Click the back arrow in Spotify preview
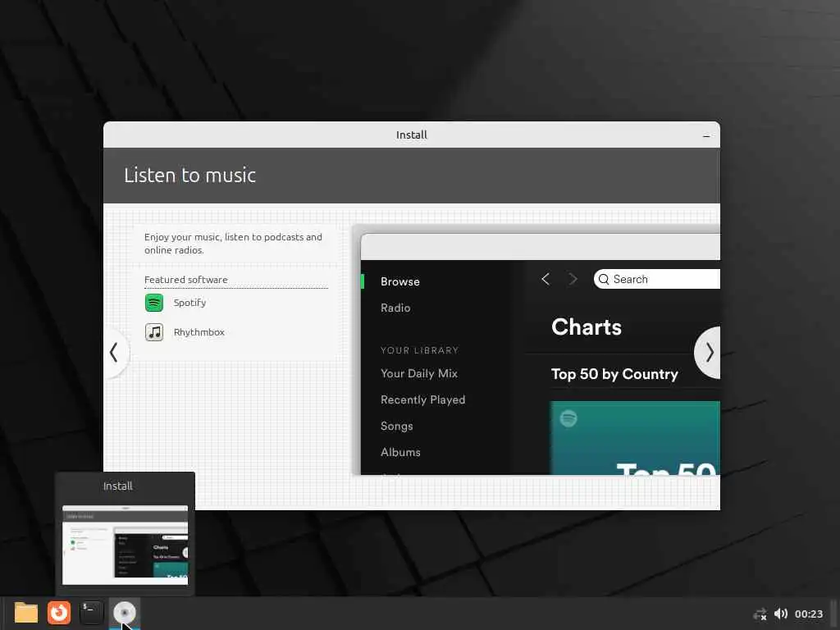Screen dimensions: 840x630 point(546,279)
